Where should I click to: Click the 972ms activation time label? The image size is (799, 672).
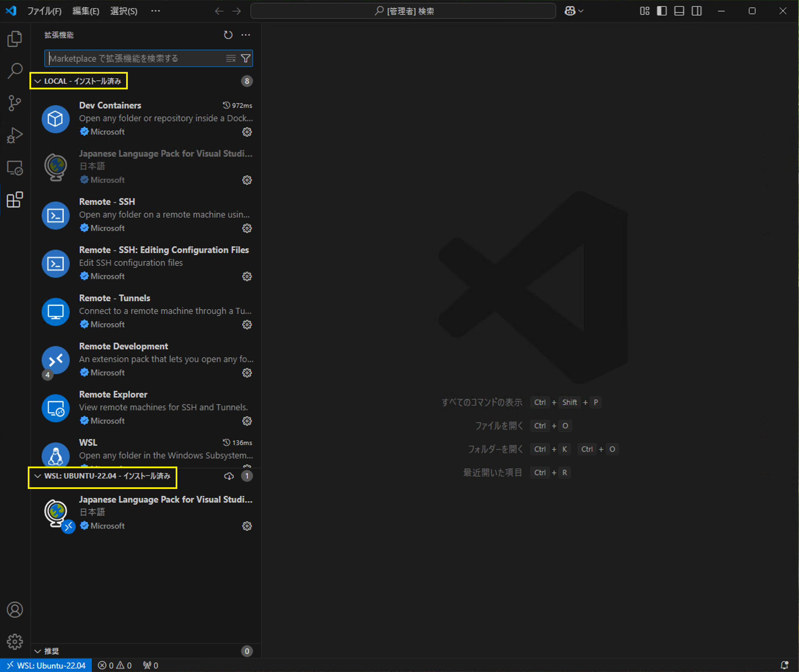[238, 105]
